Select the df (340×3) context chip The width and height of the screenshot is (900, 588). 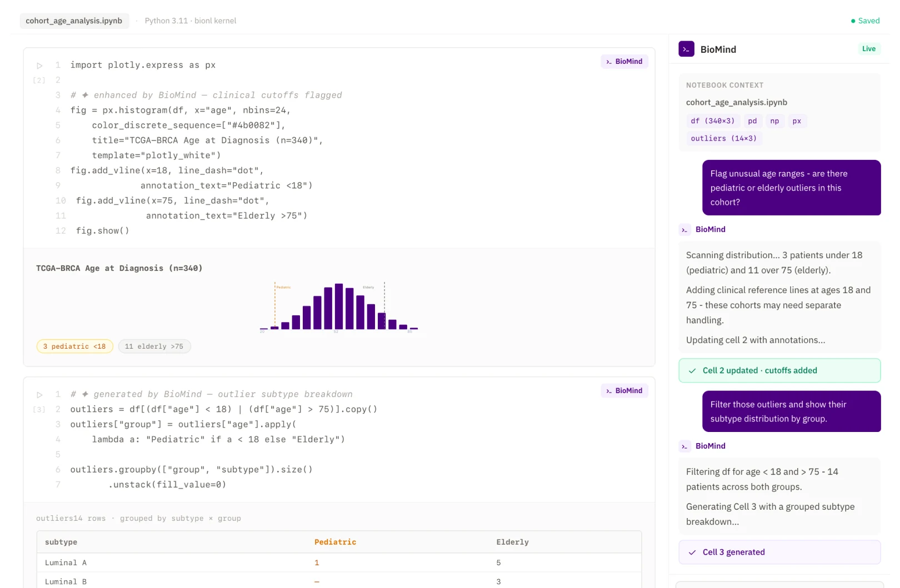coord(713,121)
